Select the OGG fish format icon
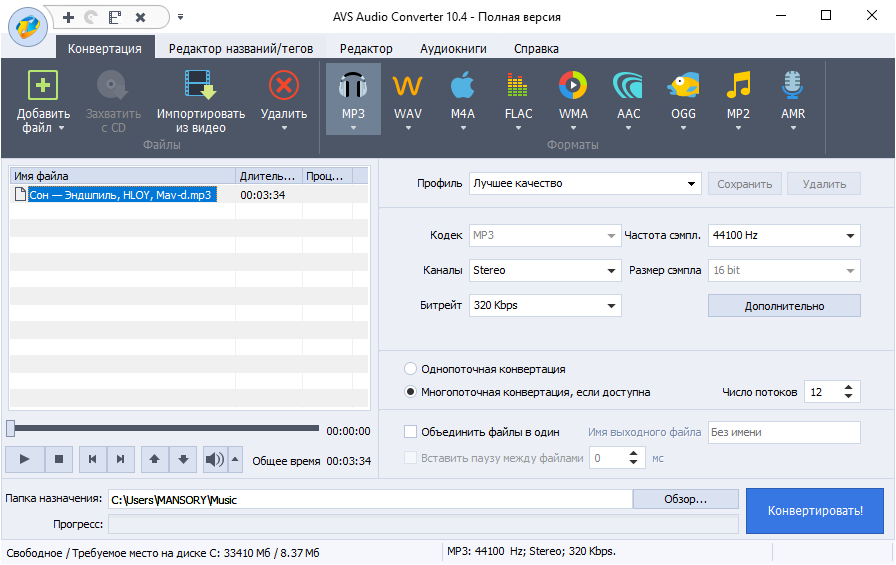 [683, 86]
